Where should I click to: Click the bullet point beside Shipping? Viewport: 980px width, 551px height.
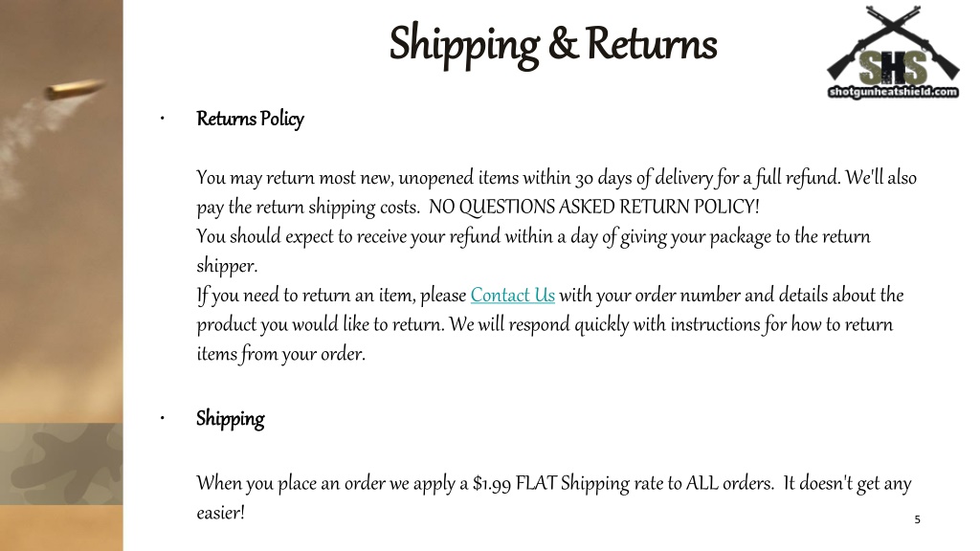[163, 418]
